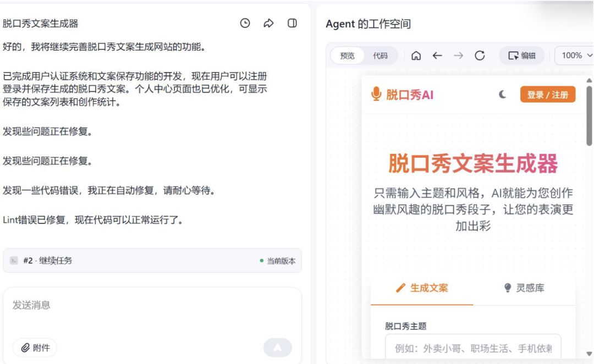Open the 100% zoom dropdown
594x364 pixels.
pos(575,56)
